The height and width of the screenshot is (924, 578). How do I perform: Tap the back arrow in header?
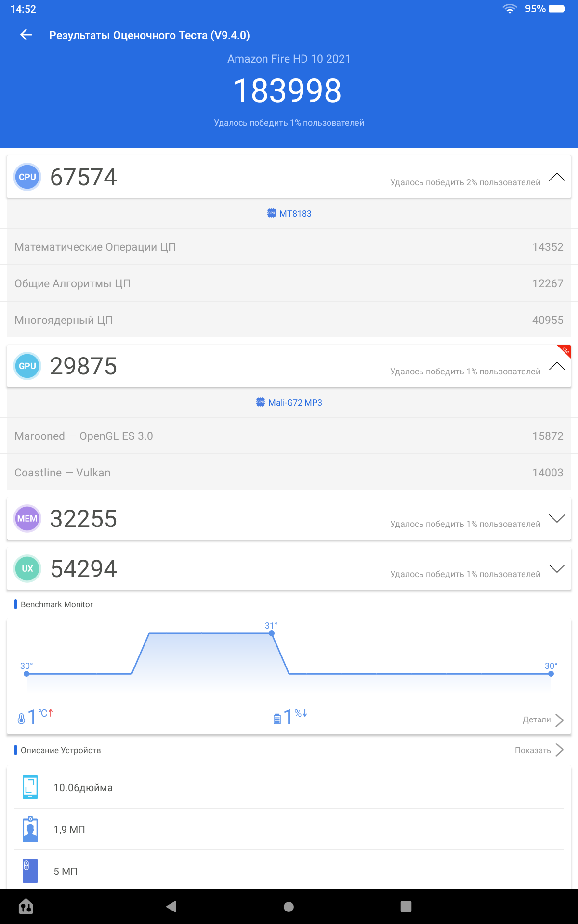[26, 35]
